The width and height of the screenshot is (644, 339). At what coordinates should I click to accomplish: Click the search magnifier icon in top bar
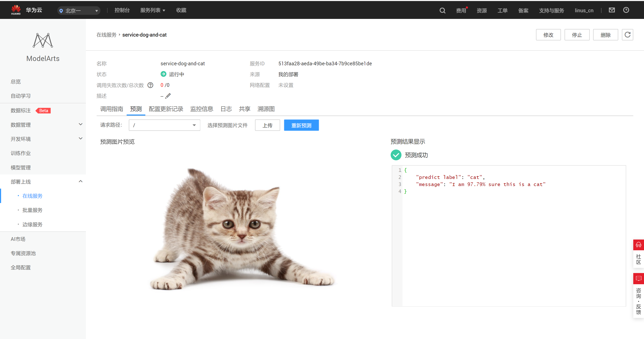[x=442, y=11]
